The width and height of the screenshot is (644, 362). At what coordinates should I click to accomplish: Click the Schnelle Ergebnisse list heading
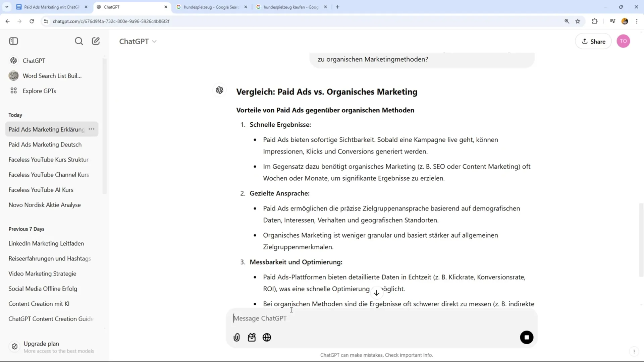click(280, 125)
